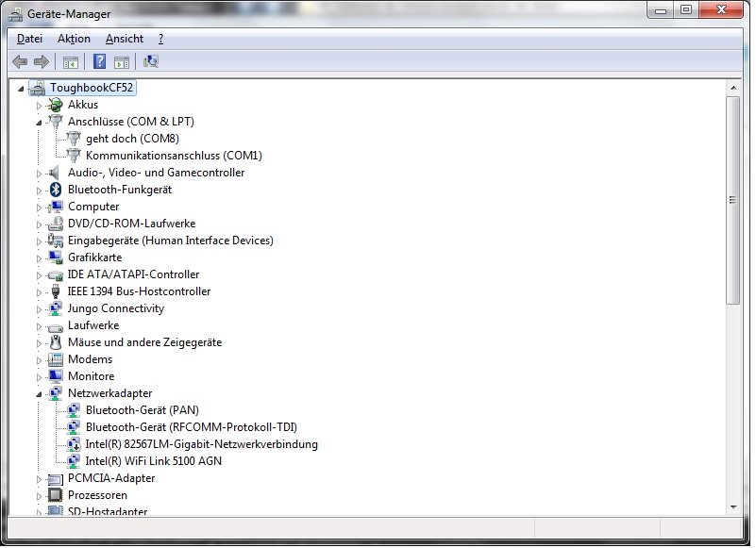Click the Eingabegeräte HID icon
756x548 pixels.
pyautogui.click(x=56, y=241)
